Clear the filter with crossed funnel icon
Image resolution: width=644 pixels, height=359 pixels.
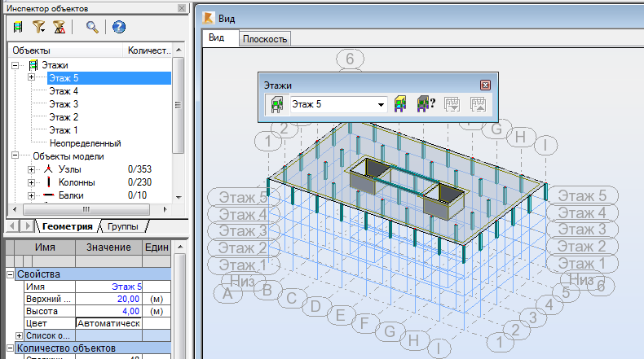pyautogui.click(x=60, y=27)
